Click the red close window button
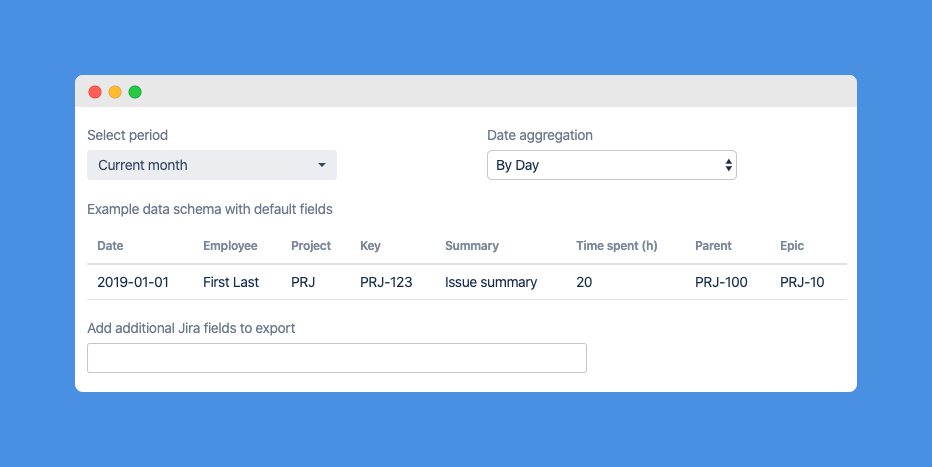The height and width of the screenshot is (467, 932). pos(95,91)
